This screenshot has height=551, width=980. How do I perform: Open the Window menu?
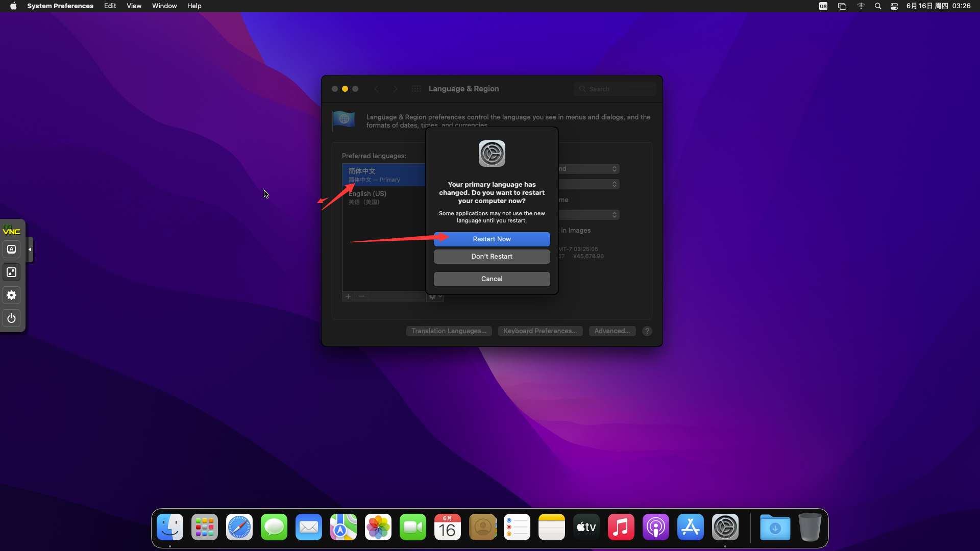point(164,6)
